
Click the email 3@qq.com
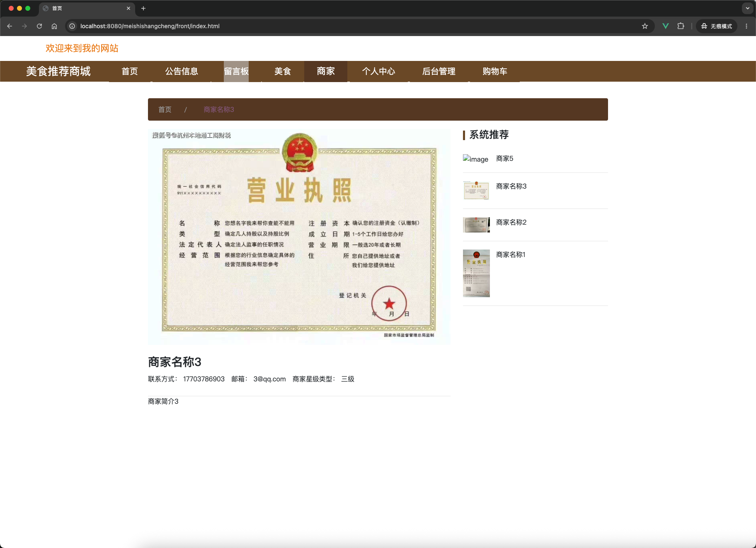(270, 379)
